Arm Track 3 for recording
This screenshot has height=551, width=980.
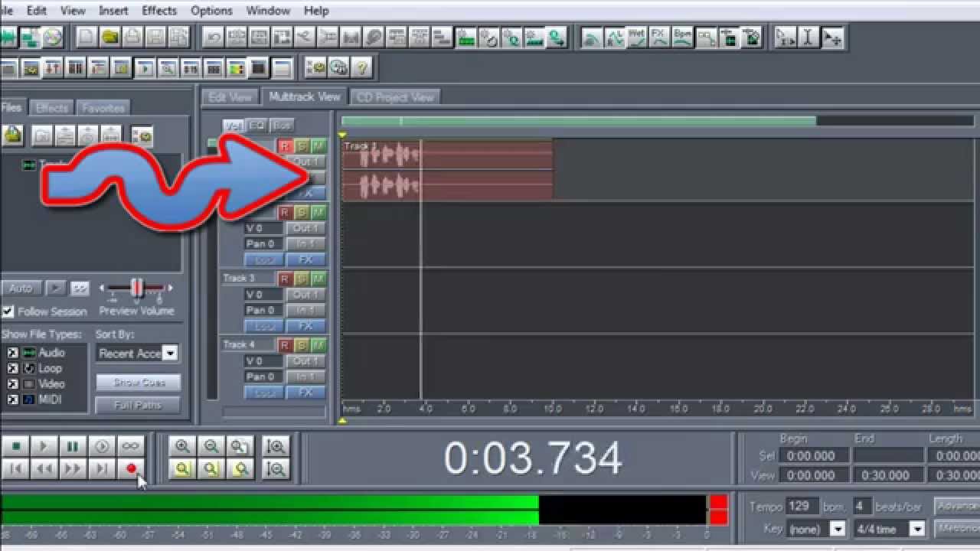click(285, 279)
